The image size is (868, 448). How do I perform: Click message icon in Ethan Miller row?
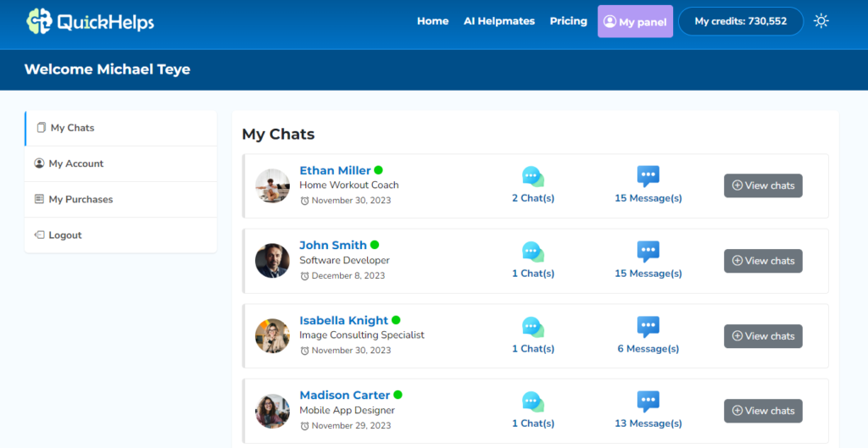(x=648, y=176)
